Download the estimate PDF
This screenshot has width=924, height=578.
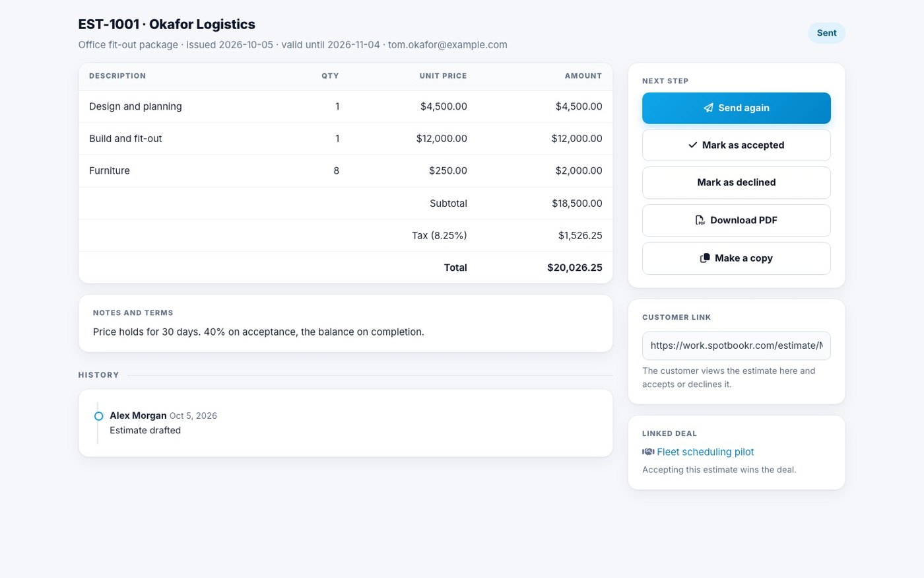pyautogui.click(x=737, y=220)
